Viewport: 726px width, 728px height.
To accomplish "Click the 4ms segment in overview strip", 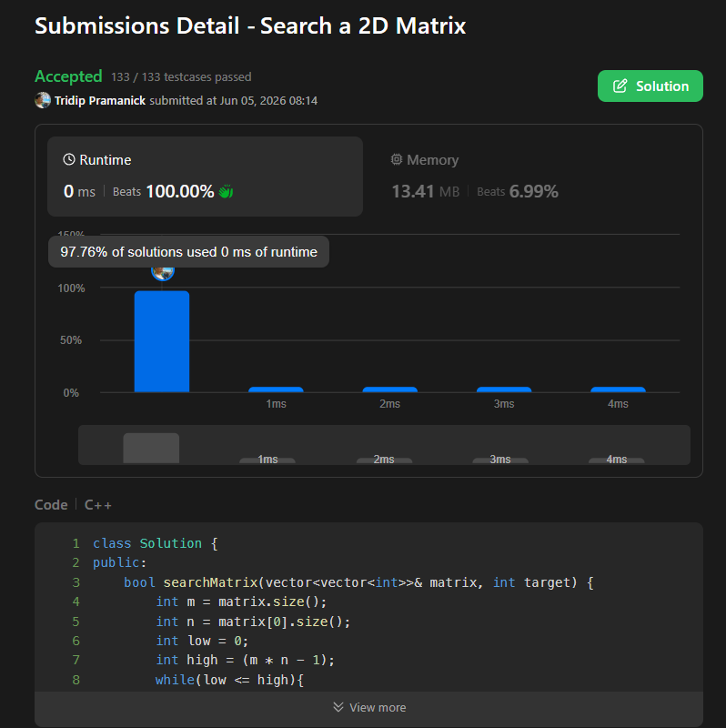I will click(617, 460).
